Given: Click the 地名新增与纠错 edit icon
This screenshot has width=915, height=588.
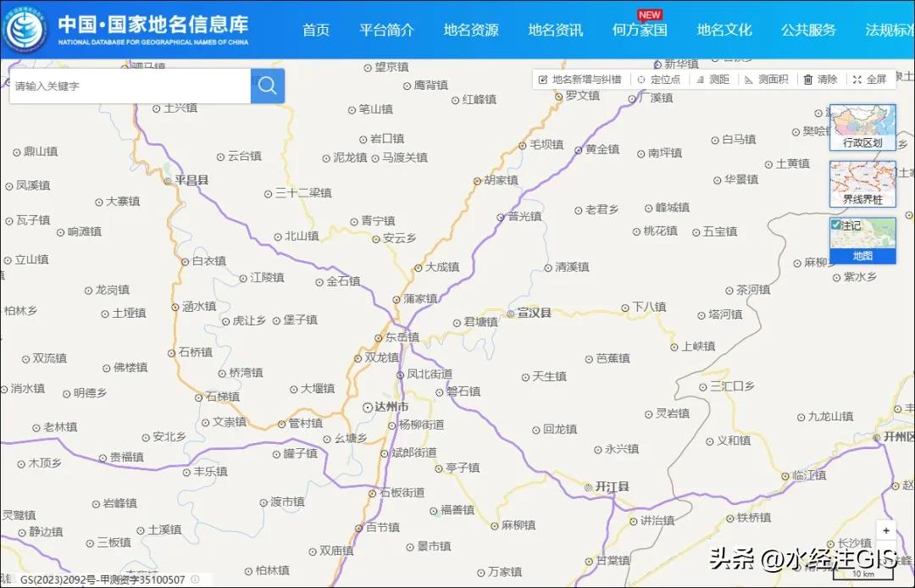Looking at the screenshot, I should point(543,80).
